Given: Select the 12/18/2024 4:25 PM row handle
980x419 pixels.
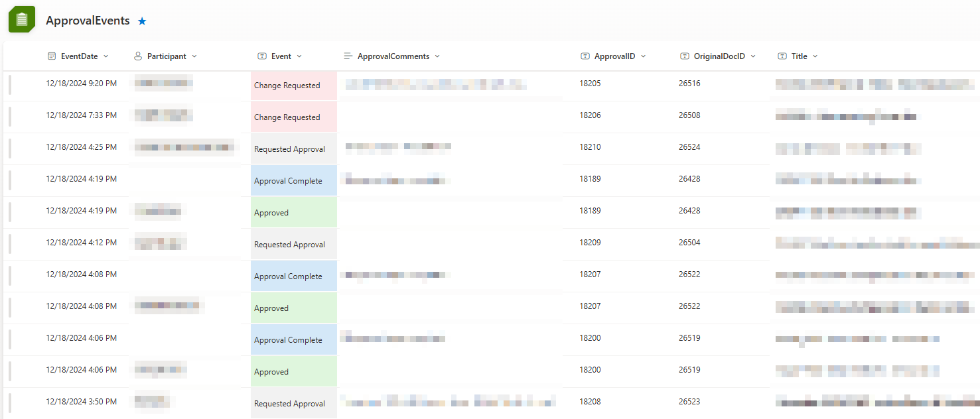Looking at the screenshot, I should [x=10, y=149].
